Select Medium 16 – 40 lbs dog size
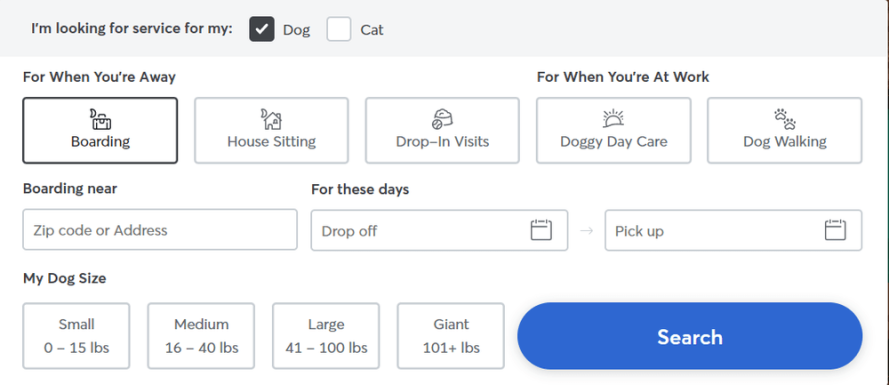 201,336
